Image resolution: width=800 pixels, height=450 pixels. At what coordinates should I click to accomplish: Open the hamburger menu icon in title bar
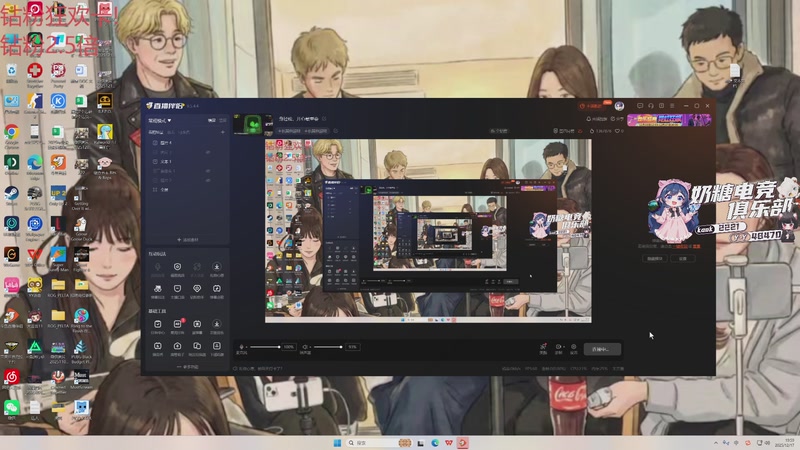tap(672, 106)
